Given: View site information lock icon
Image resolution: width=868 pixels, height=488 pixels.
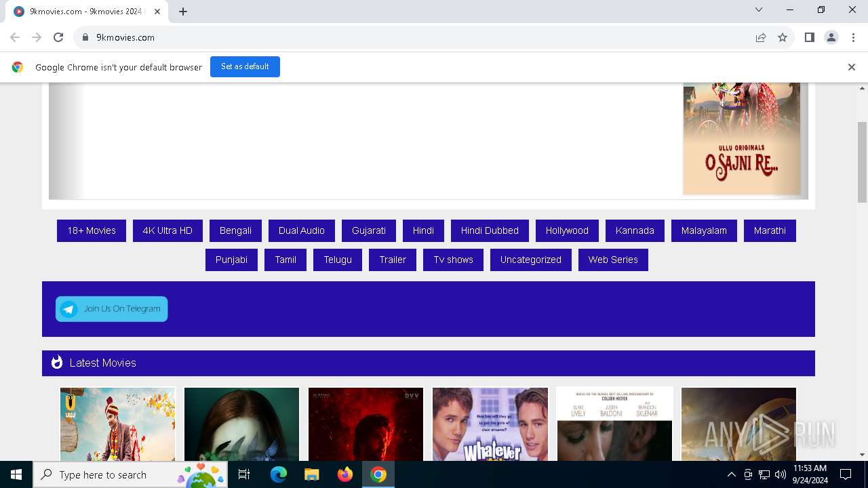Looking at the screenshot, I should pos(85,37).
